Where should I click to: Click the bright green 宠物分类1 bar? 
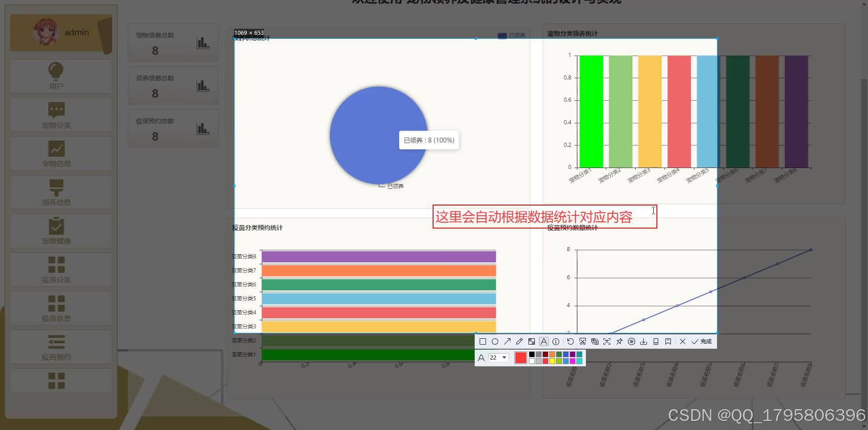tap(591, 112)
